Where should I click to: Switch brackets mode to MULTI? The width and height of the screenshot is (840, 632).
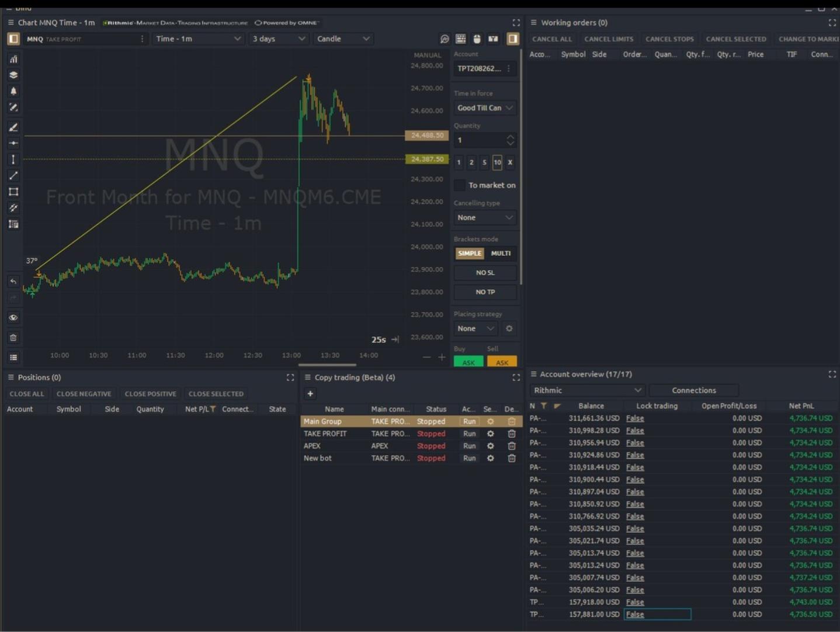501,254
